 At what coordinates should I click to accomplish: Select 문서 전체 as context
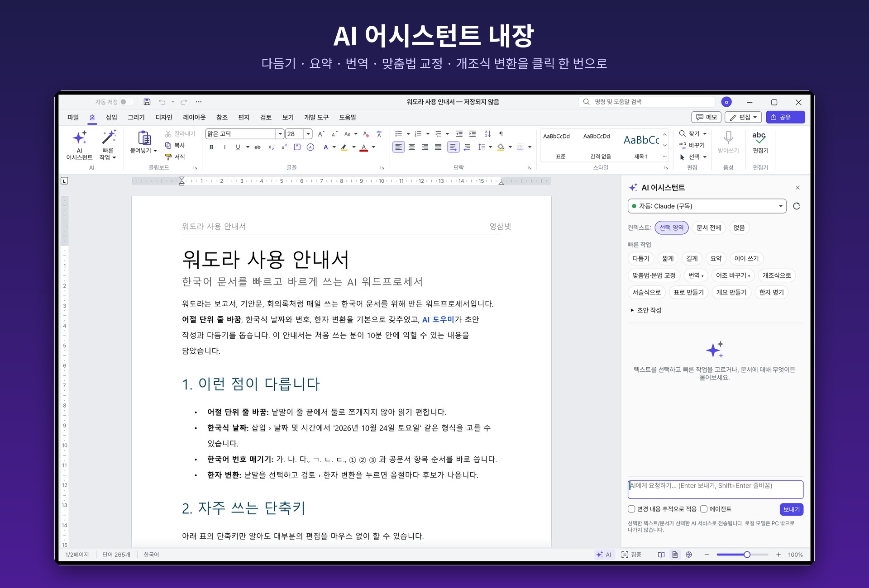[x=709, y=228]
